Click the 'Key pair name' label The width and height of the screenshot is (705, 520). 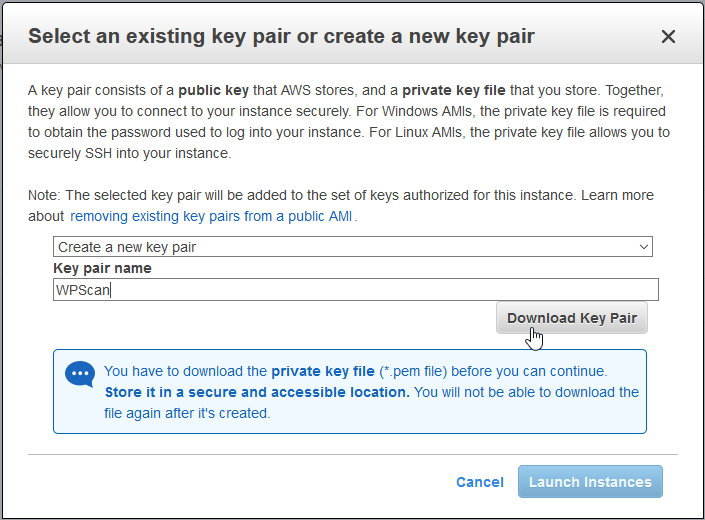[x=102, y=268]
